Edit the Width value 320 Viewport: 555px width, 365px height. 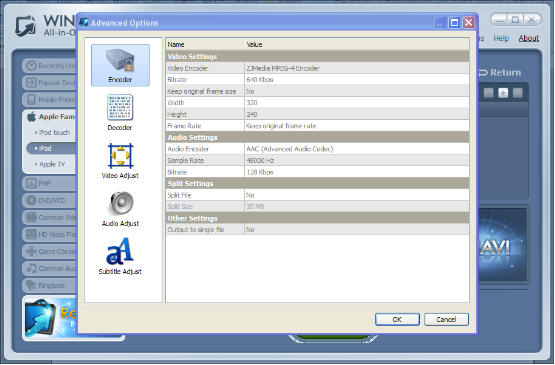coord(357,103)
